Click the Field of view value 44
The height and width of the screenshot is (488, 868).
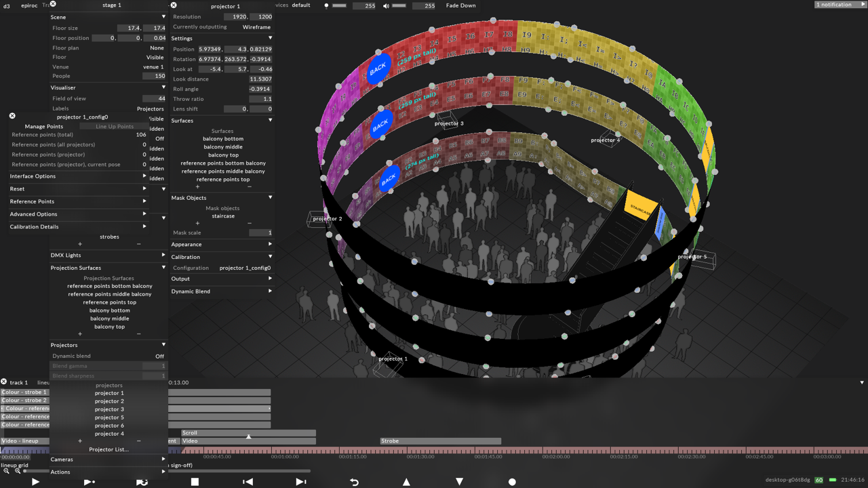pos(154,99)
